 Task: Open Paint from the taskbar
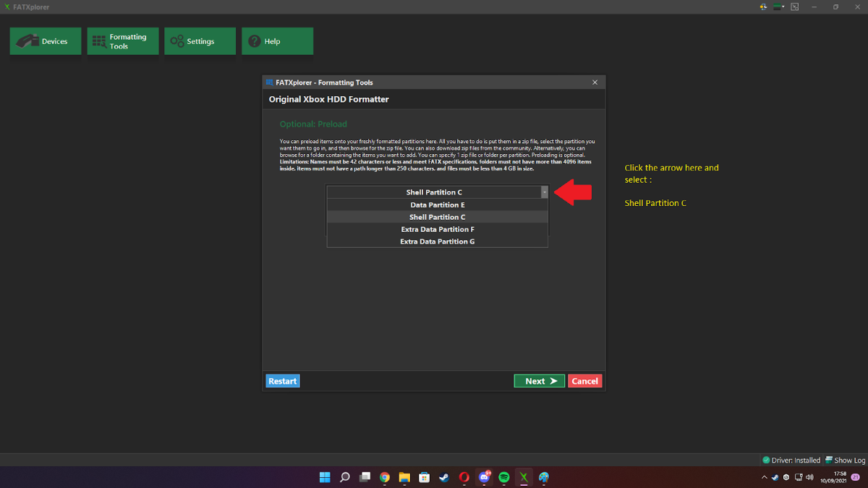[x=544, y=477]
